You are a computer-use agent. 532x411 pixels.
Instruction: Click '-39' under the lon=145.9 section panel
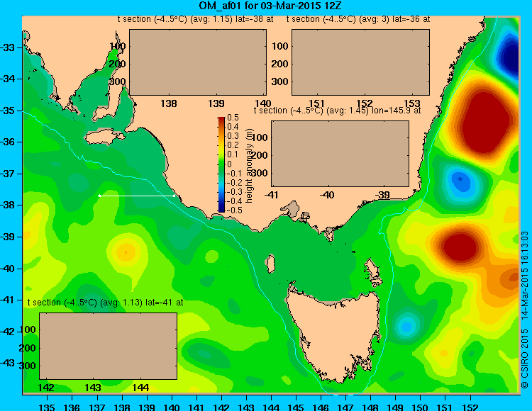click(383, 195)
